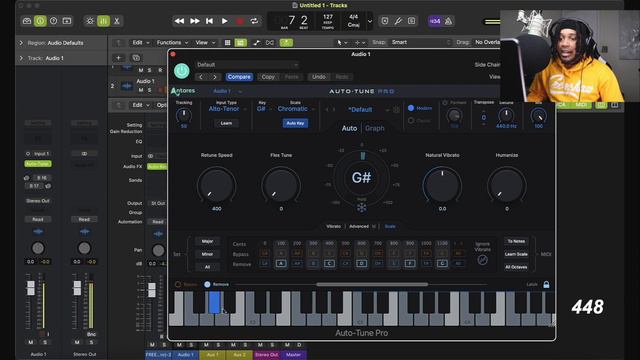Screen dimensions: 640x360
Task: Open the Editors scissors icon
Action: [x=117, y=21]
